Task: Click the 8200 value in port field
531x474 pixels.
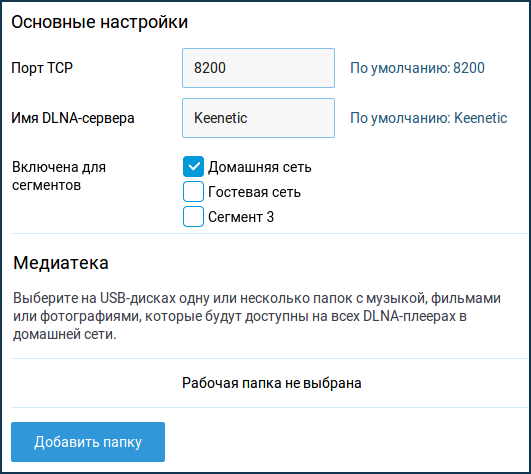Action: [x=210, y=68]
